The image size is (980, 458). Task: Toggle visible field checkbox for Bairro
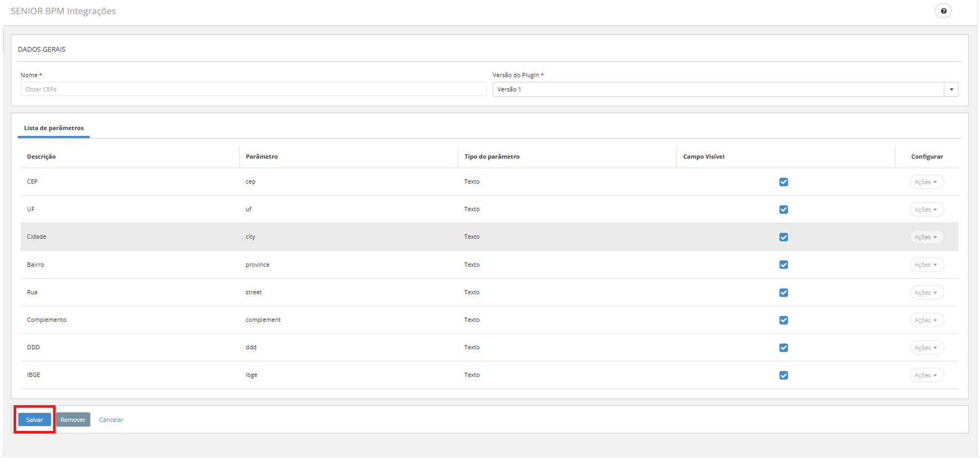click(783, 264)
